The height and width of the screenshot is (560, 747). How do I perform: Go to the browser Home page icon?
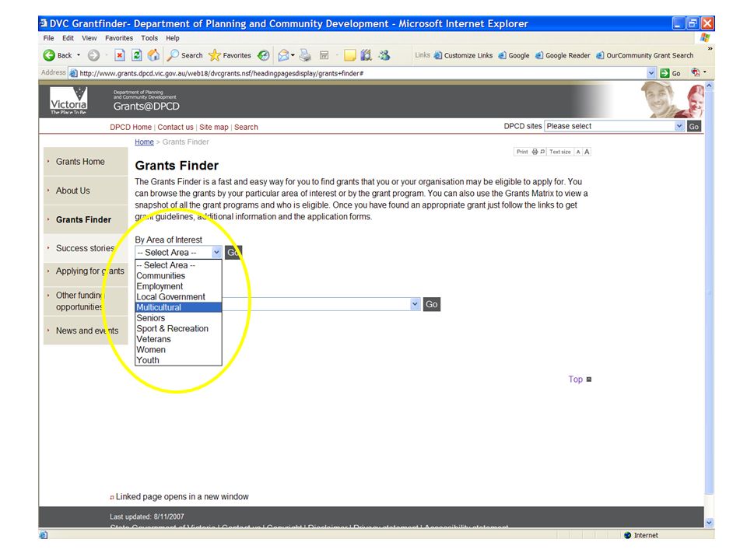[x=153, y=55]
